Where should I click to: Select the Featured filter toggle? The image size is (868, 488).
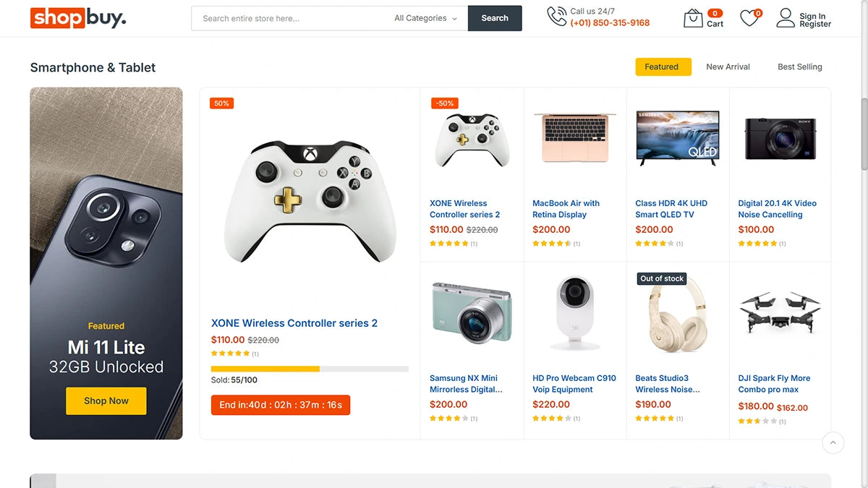tap(663, 67)
